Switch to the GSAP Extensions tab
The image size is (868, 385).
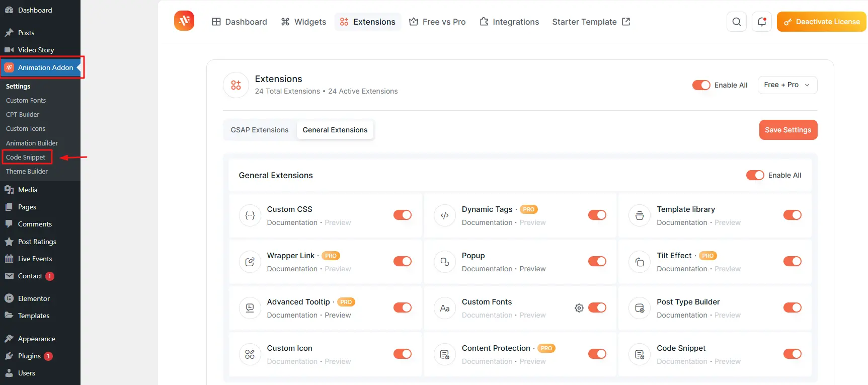tap(260, 130)
